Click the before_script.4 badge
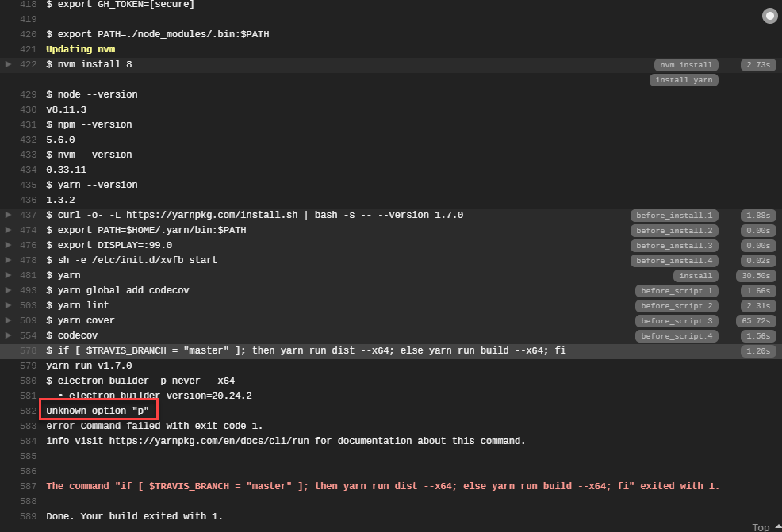 [677, 336]
